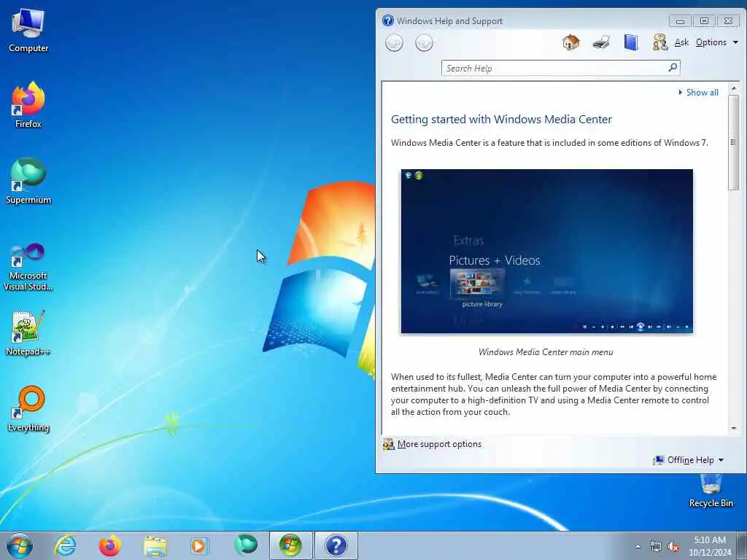The height and width of the screenshot is (560, 747).
Task: Click the Help and Support title icon
Action: [388, 20]
